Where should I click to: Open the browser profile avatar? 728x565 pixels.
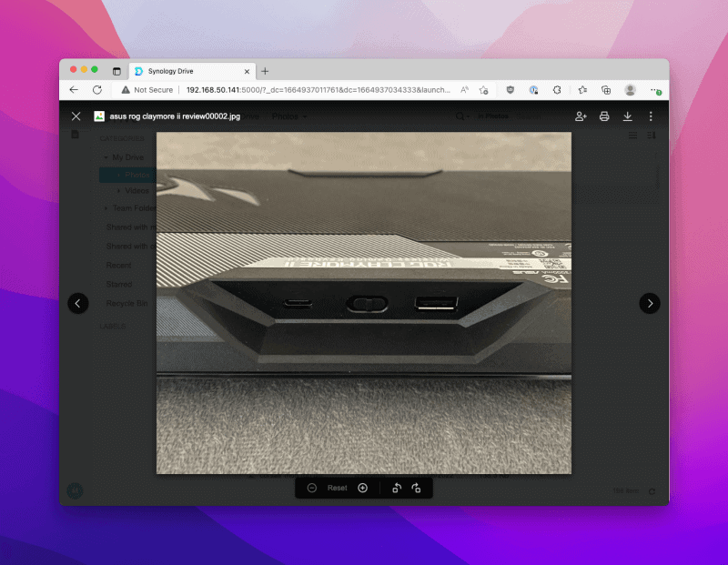click(x=630, y=90)
